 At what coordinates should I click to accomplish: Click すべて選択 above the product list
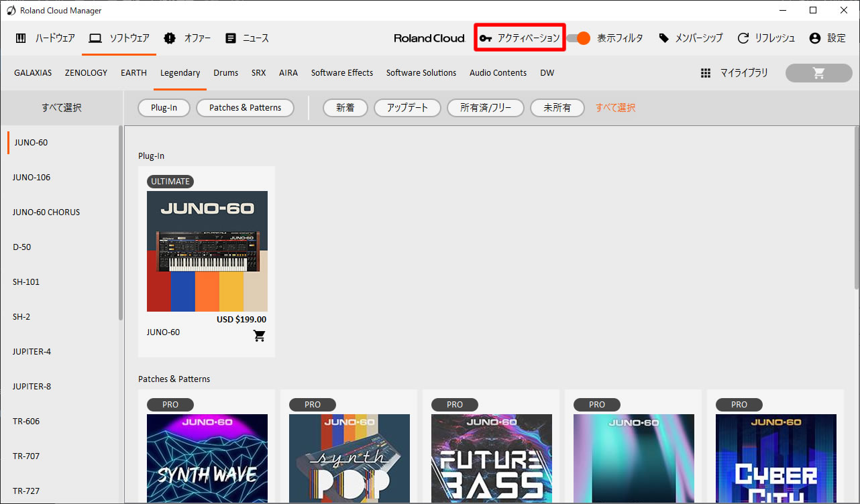tap(62, 107)
